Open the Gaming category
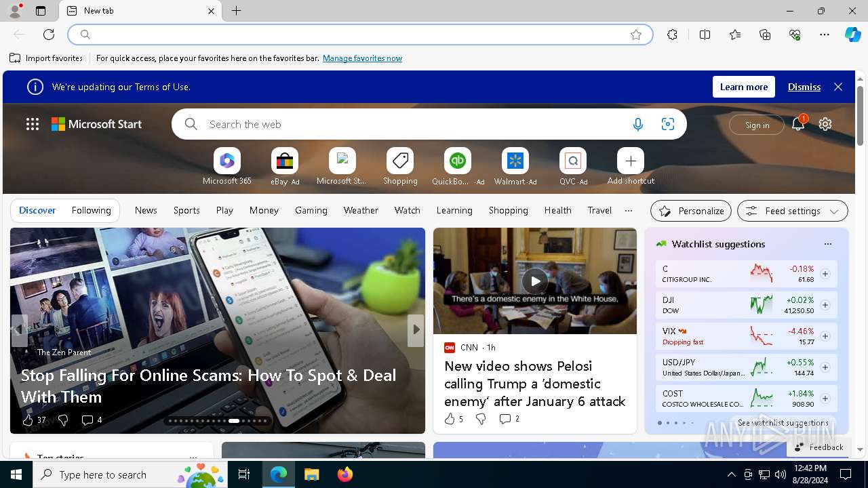This screenshot has height=488, width=868. click(311, 210)
